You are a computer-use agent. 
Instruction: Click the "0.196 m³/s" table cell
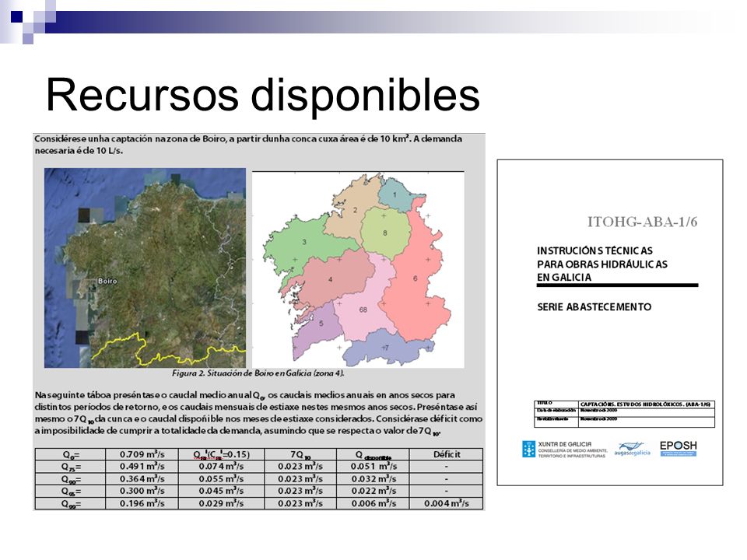click(x=142, y=503)
